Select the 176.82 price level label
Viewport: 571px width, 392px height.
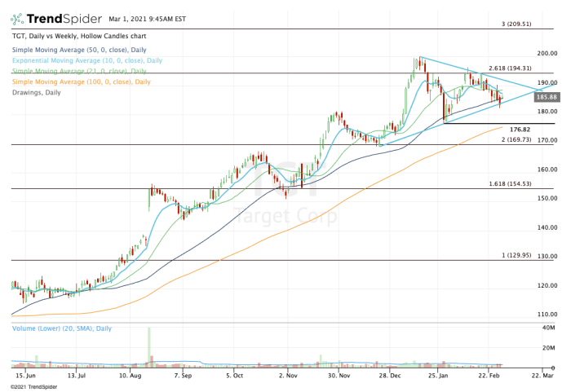520,130
